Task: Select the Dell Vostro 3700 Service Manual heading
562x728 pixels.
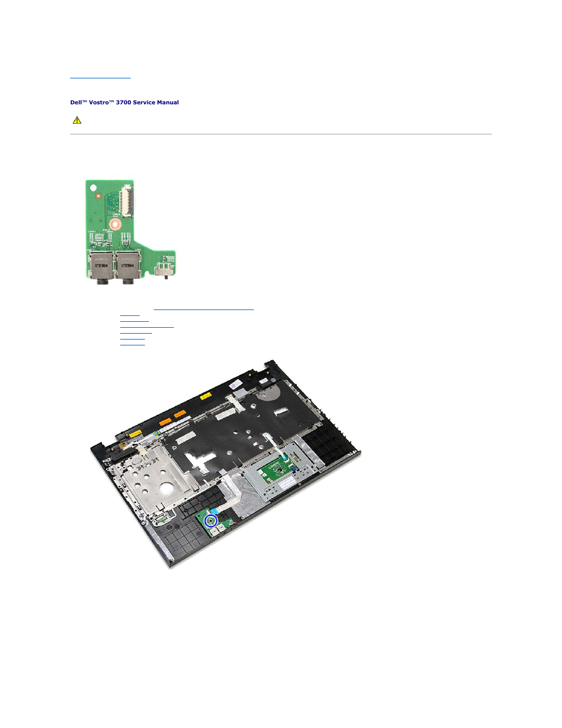Action: [x=124, y=103]
